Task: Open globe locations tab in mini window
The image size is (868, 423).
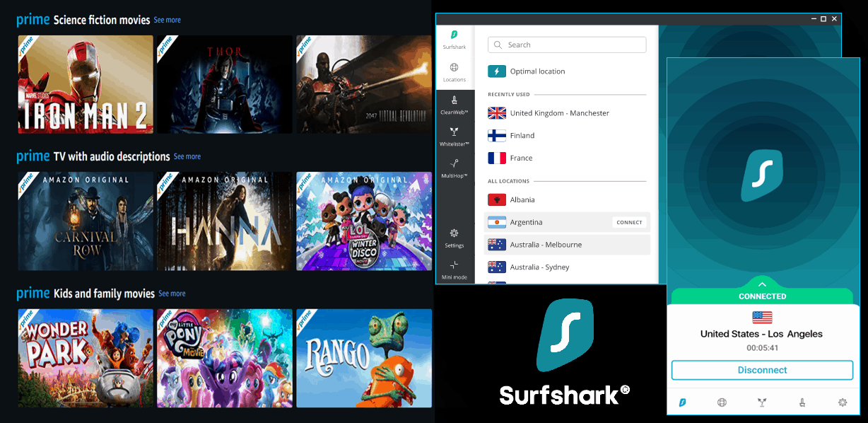Action: (x=722, y=402)
